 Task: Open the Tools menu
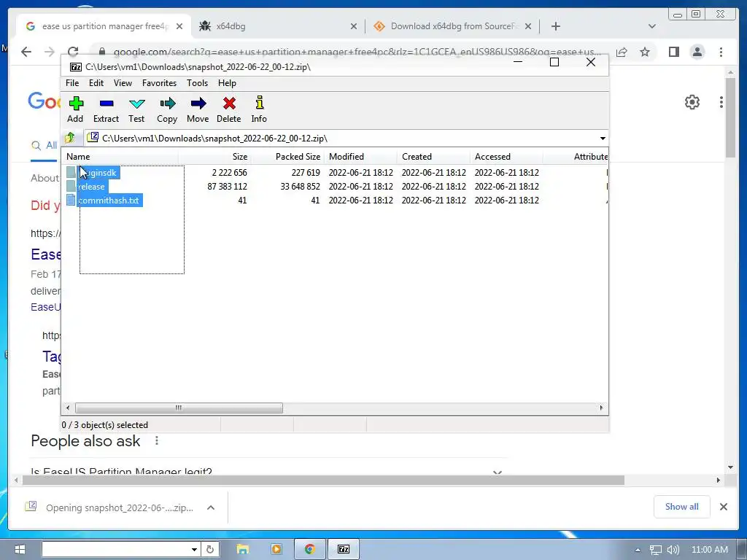tap(197, 83)
